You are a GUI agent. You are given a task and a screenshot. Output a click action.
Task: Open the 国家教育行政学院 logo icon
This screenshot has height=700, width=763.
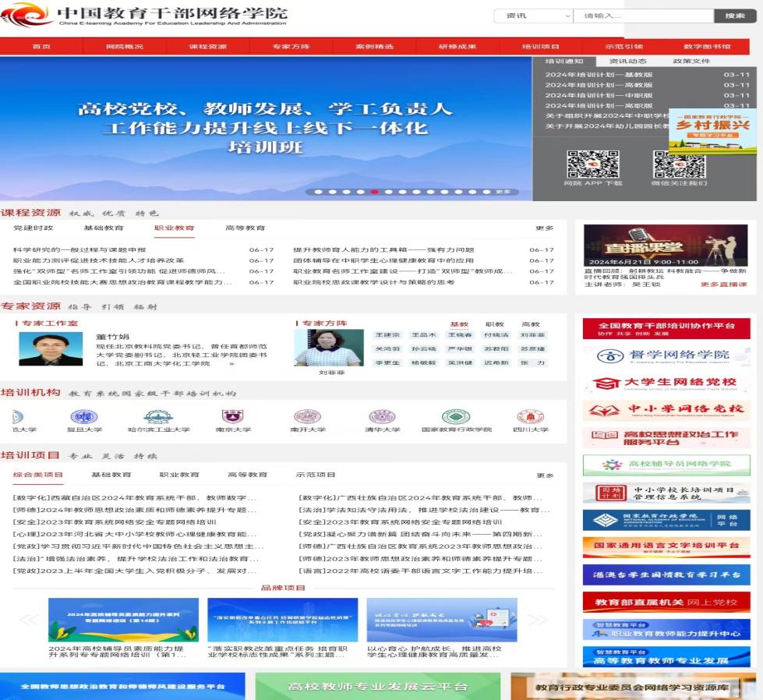point(456,417)
